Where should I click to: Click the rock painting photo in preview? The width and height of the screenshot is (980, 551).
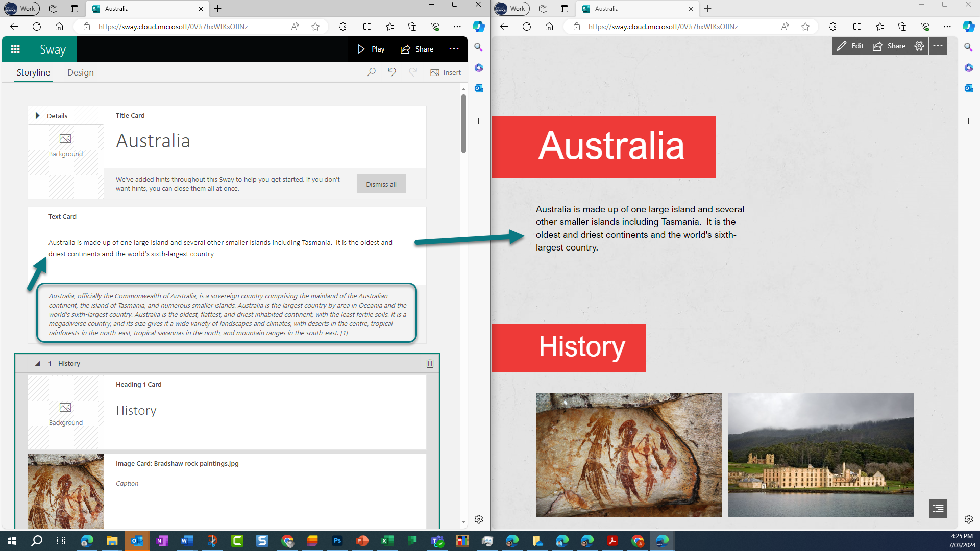pos(629,455)
